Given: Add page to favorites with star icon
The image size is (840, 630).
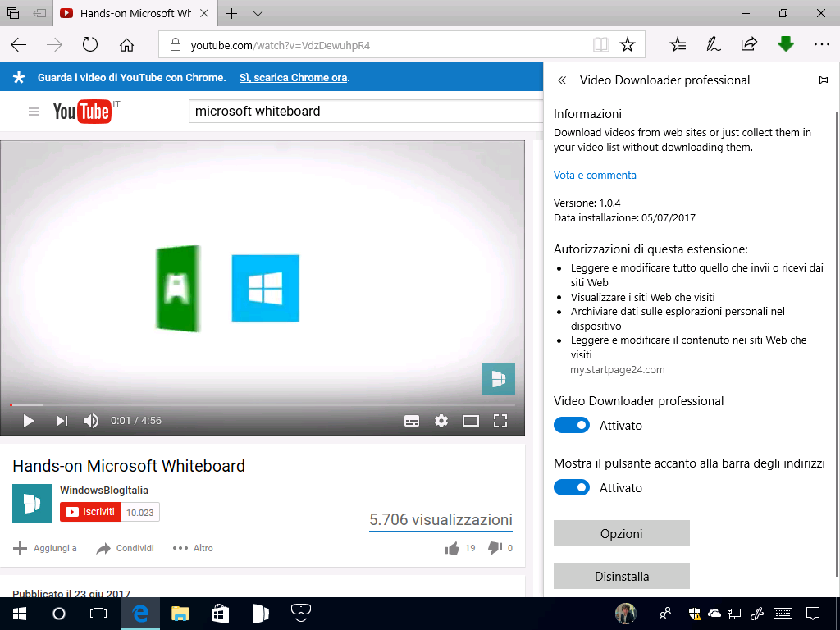Looking at the screenshot, I should pos(628,44).
